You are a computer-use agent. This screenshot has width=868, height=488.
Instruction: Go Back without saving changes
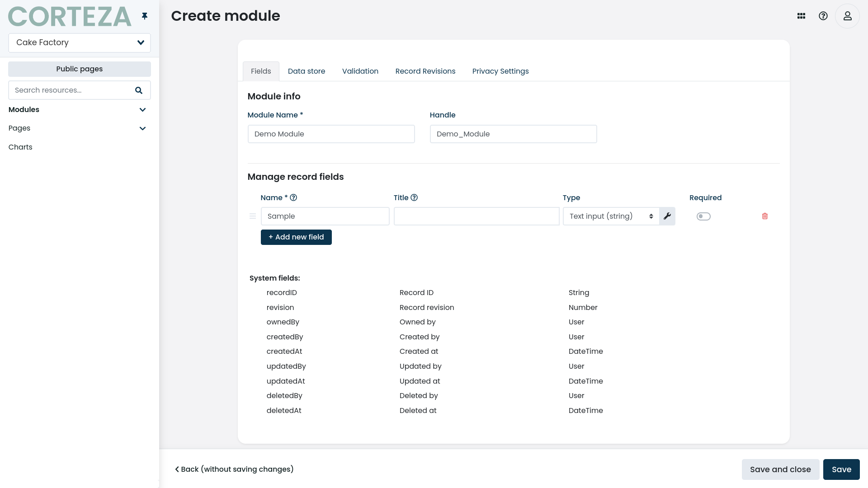pyautogui.click(x=234, y=469)
